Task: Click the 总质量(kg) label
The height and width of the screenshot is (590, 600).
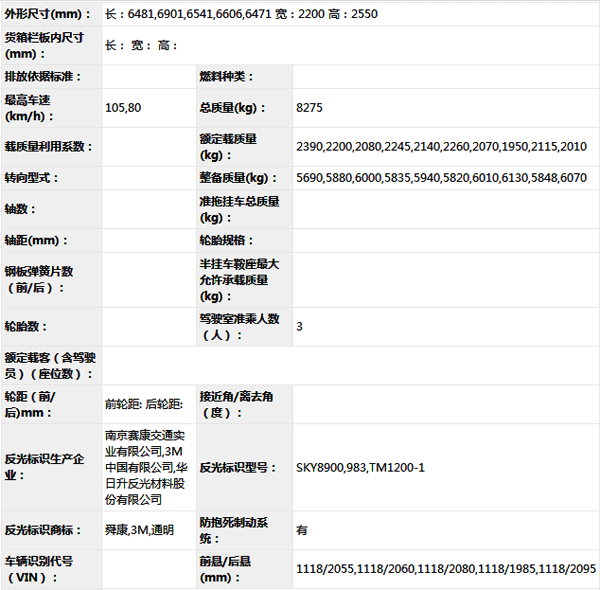Action: pyautogui.click(x=233, y=107)
